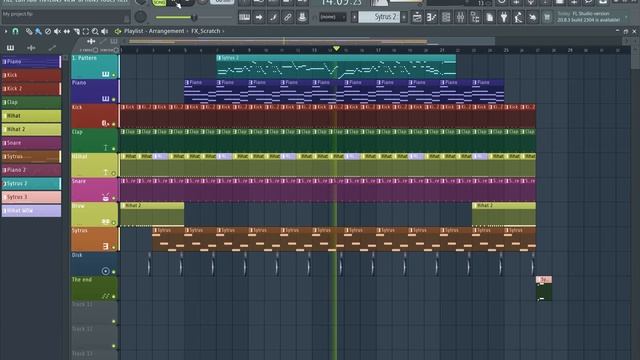640x360 pixels.
Task: Select the pencil draw tool
Action: (x=29, y=31)
